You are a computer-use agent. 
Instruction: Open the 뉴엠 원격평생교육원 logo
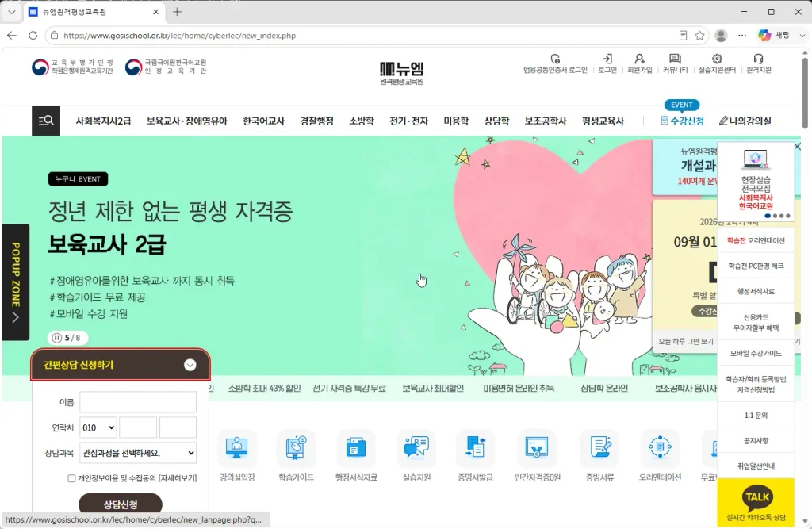tap(402, 73)
